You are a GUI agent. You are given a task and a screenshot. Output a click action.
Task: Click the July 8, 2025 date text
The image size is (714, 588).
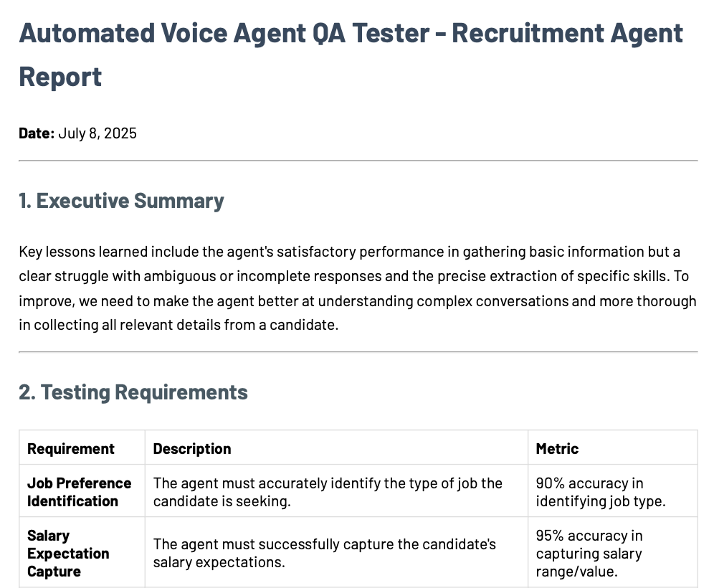click(97, 133)
